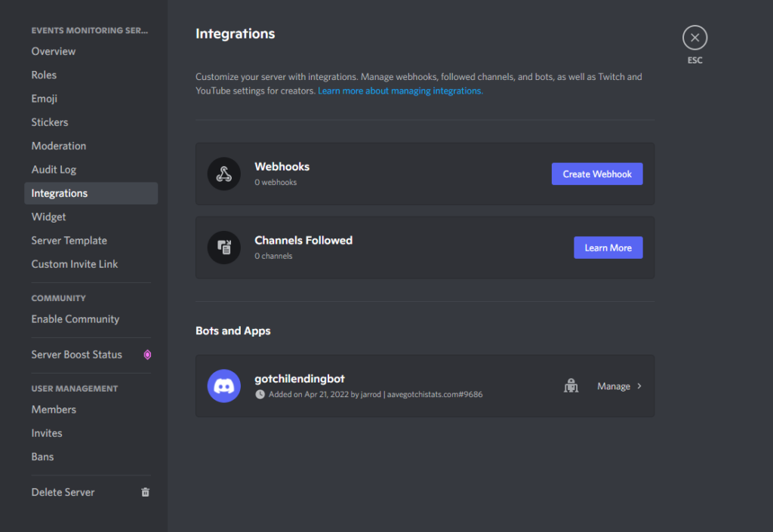773x532 pixels.
Task: Click the Webhooks icon
Action: [223, 174]
